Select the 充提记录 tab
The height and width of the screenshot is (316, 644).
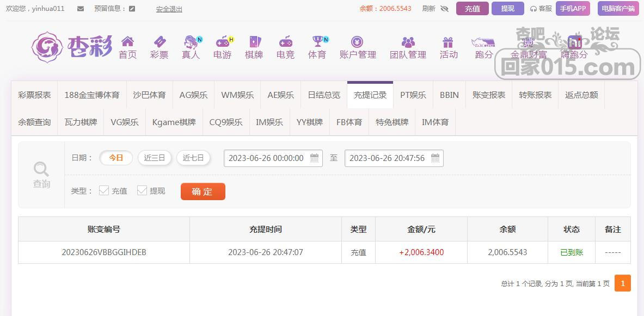[x=370, y=95]
